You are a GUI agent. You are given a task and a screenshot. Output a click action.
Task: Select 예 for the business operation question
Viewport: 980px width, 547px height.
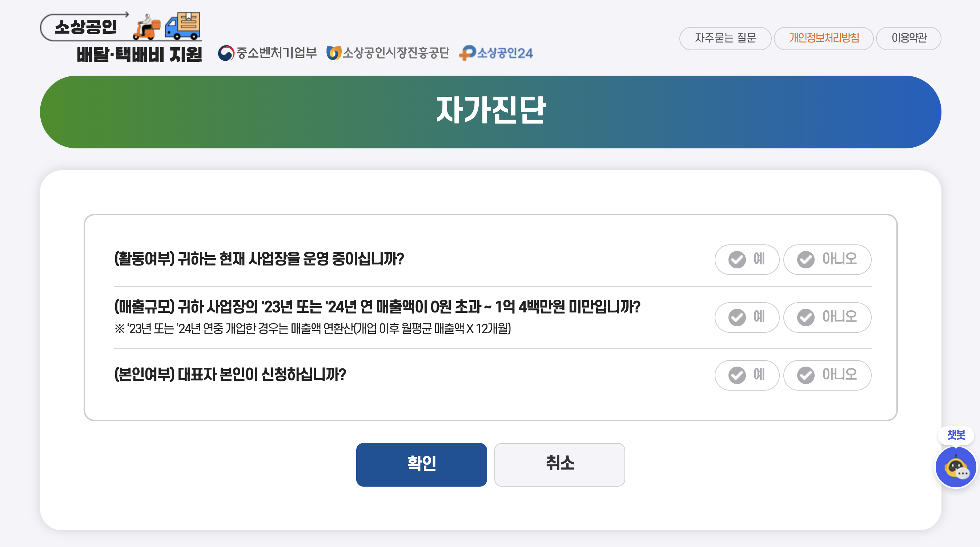(x=746, y=259)
